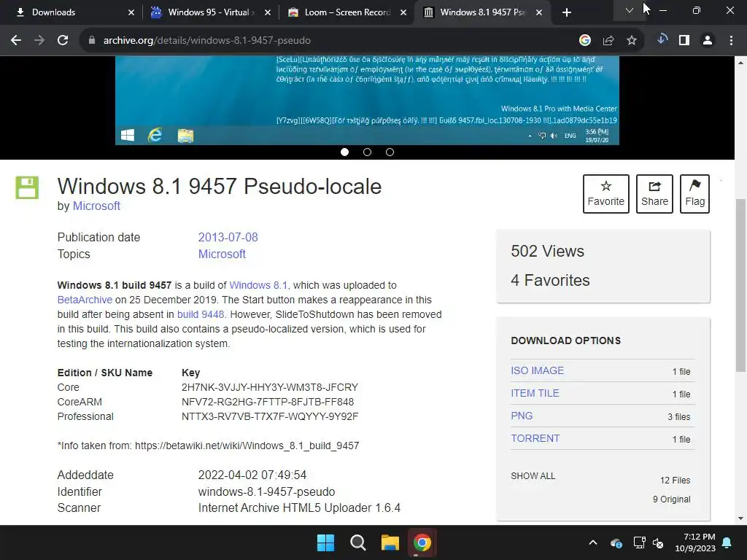View site security lock info

[x=92, y=41]
